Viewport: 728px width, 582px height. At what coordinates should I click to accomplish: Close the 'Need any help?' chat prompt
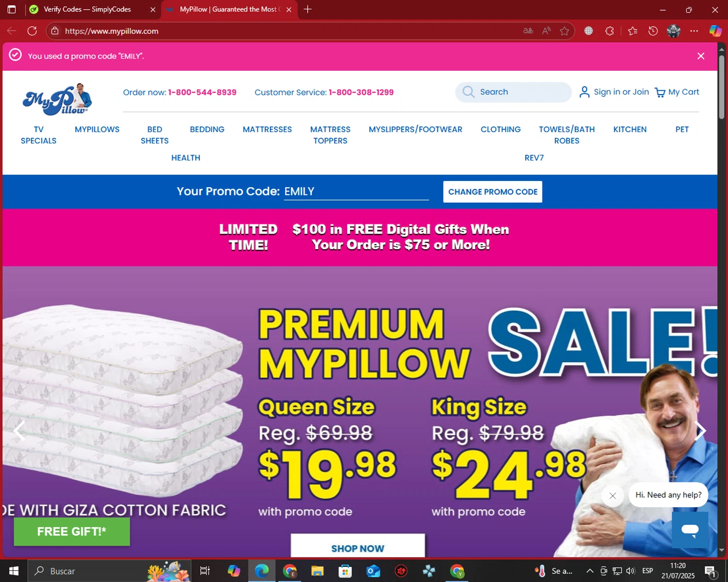point(612,496)
